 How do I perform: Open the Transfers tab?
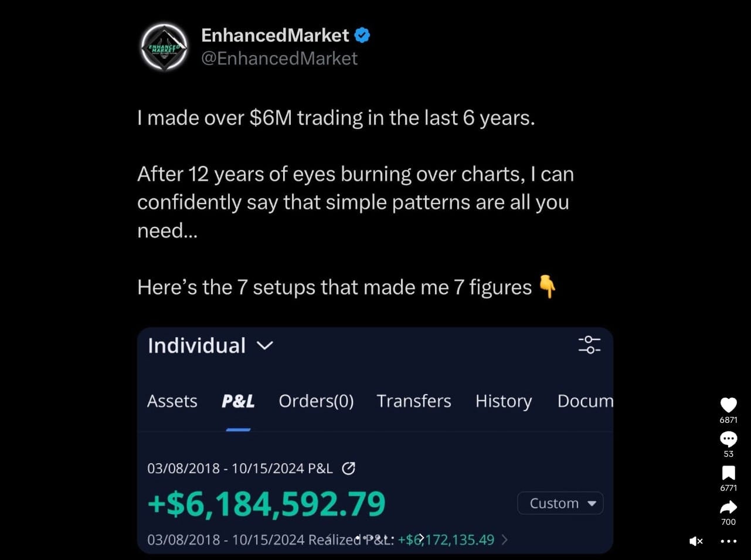pyautogui.click(x=413, y=401)
